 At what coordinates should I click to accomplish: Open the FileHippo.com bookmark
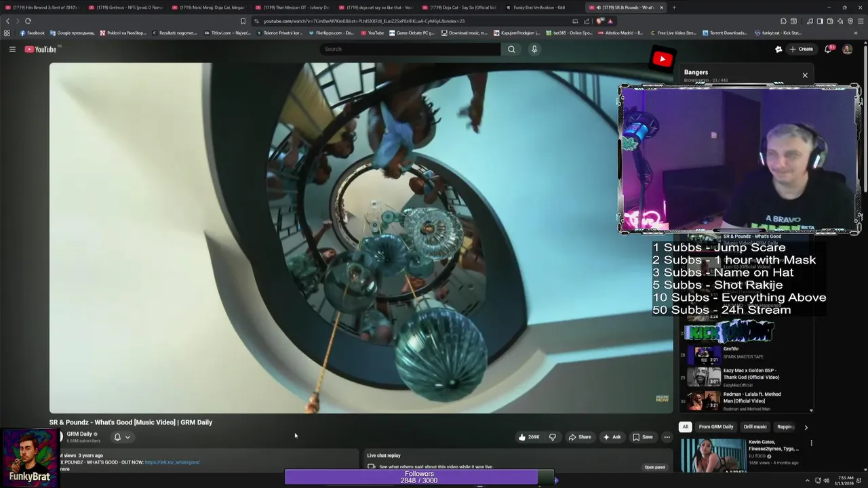click(331, 33)
